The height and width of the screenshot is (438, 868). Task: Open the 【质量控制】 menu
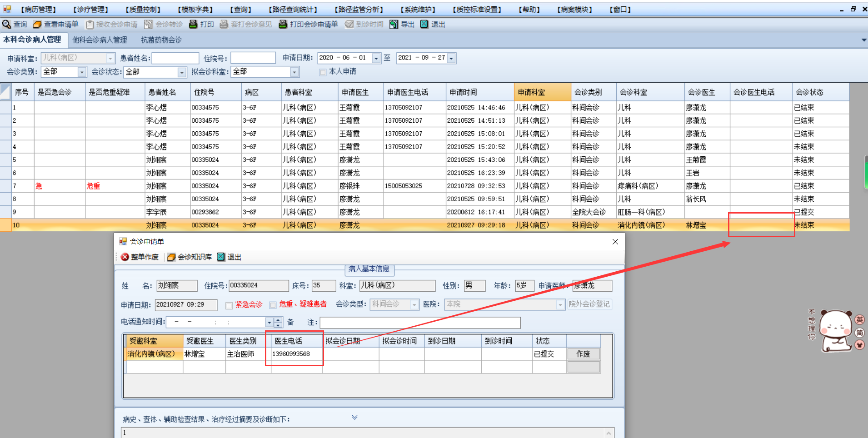point(143,10)
